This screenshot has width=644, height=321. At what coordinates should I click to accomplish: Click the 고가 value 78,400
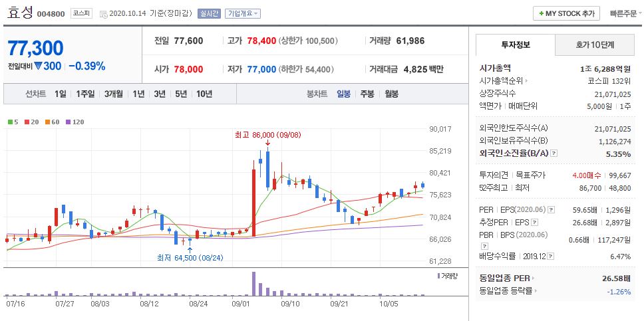[x=261, y=41]
